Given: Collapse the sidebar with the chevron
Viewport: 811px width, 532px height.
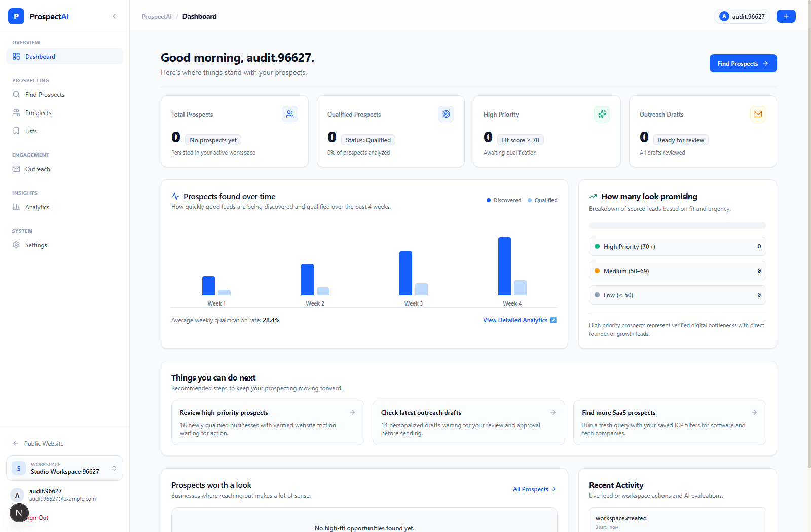Looking at the screenshot, I should point(114,16).
